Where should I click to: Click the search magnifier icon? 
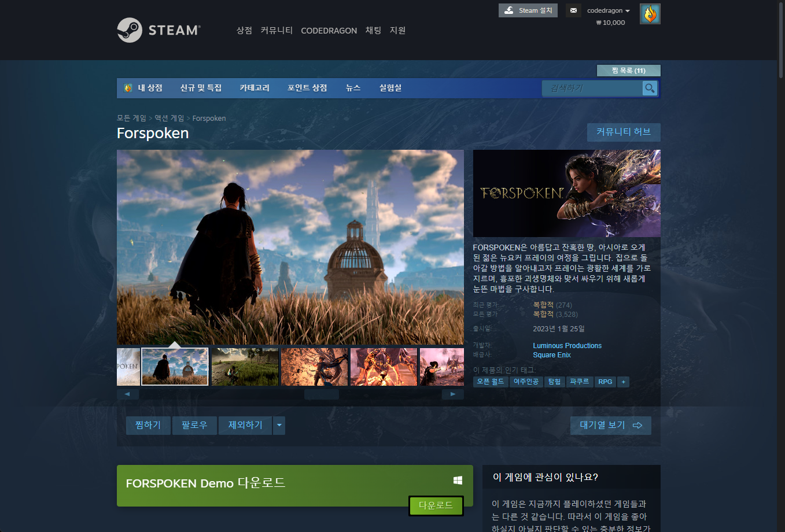650,88
